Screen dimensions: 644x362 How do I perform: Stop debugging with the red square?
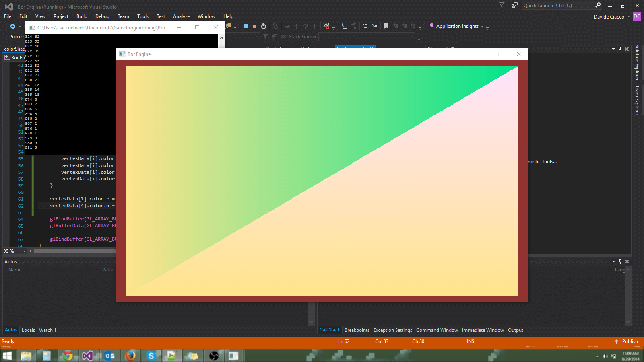(255, 26)
